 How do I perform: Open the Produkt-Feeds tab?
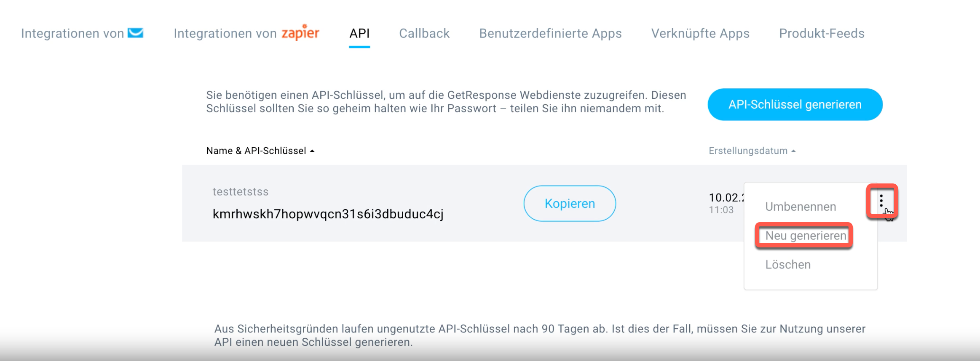pyautogui.click(x=822, y=33)
